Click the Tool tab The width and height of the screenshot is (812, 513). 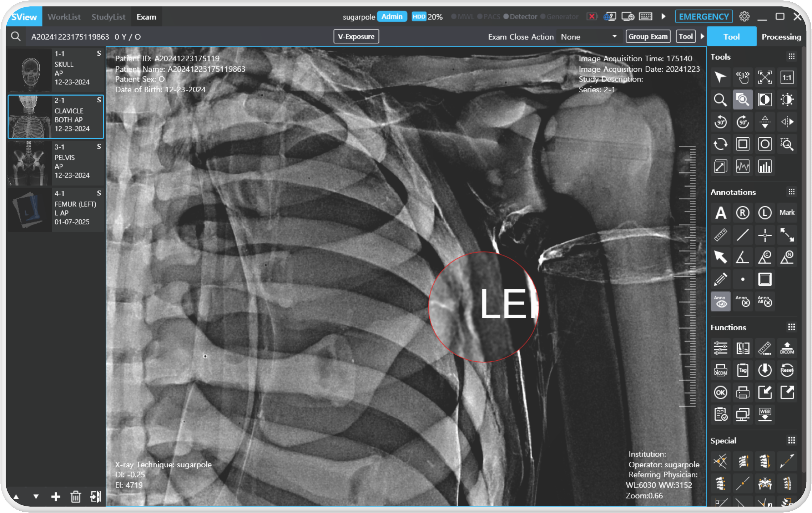click(732, 36)
